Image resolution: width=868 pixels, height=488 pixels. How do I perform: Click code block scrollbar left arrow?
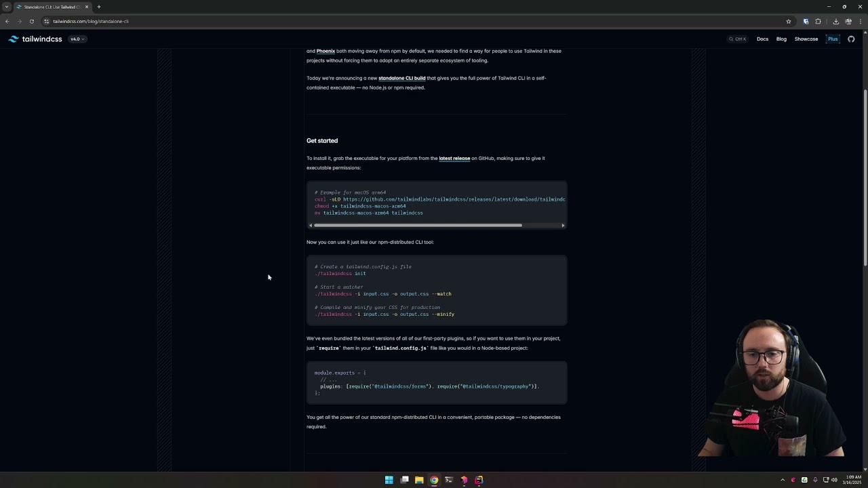[311, 225]
